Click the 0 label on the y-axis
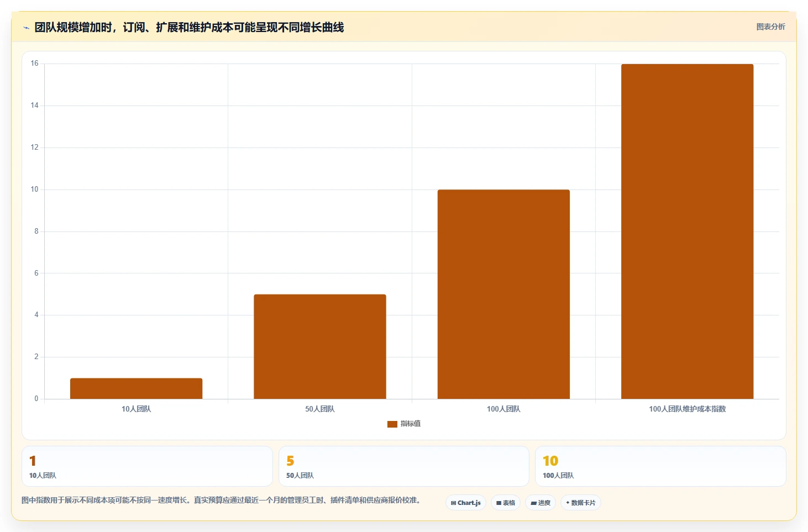 36,398
